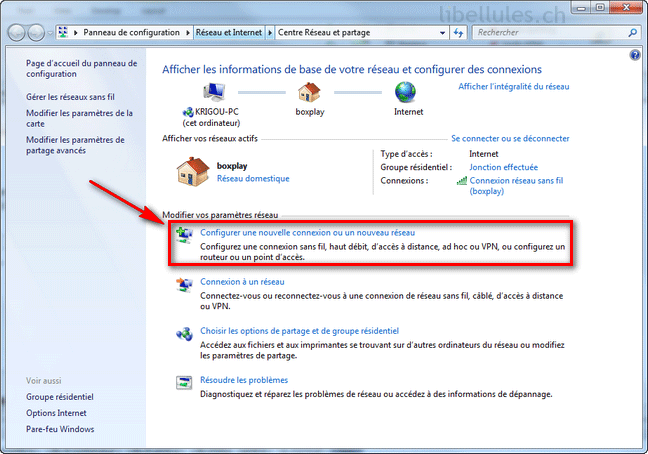Viewport: 648px width, 454px height.
Task: Click Afficher l'intégralité du réseau link
Action: 513,87
